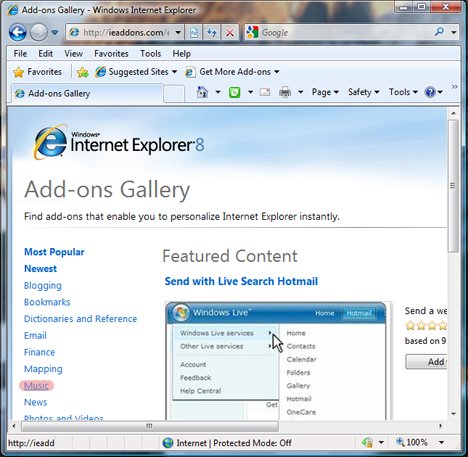Image resolution: width=468 pixels, height=457 pixels.
Task: Open the Safety dropdown menu
Action: click(363, 92)
